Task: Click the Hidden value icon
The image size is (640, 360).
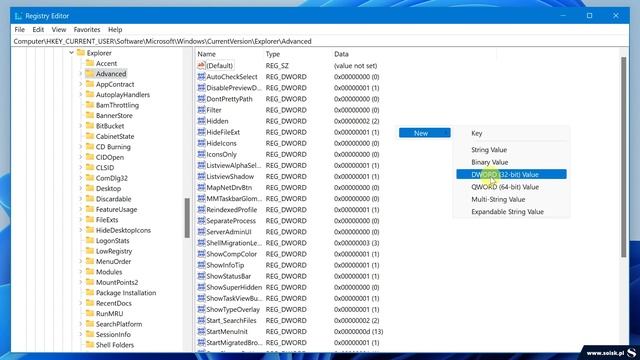Action: click(x=201, y=121)
